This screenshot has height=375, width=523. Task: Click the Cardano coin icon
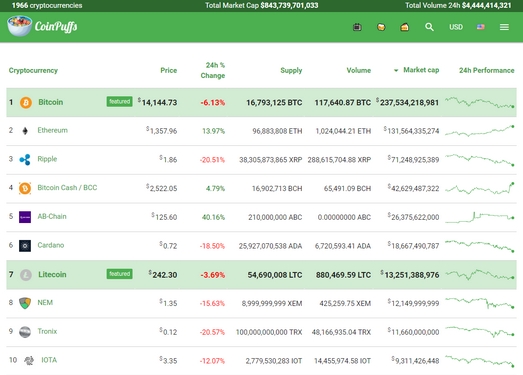pos(25,246)
